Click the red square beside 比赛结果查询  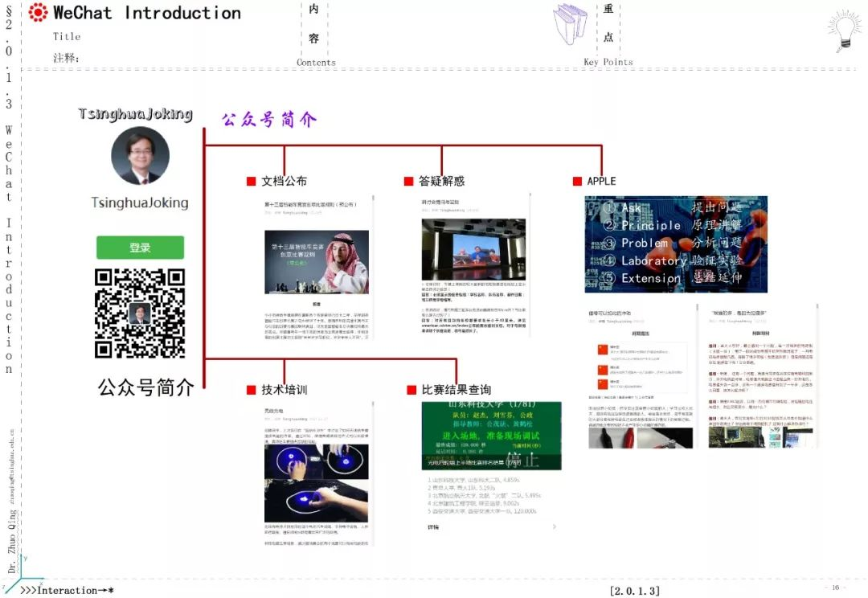[411, 390]
